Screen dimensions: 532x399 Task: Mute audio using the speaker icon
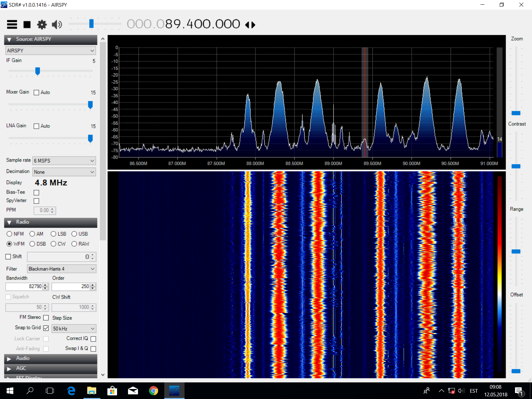click(x=57, y=25)
